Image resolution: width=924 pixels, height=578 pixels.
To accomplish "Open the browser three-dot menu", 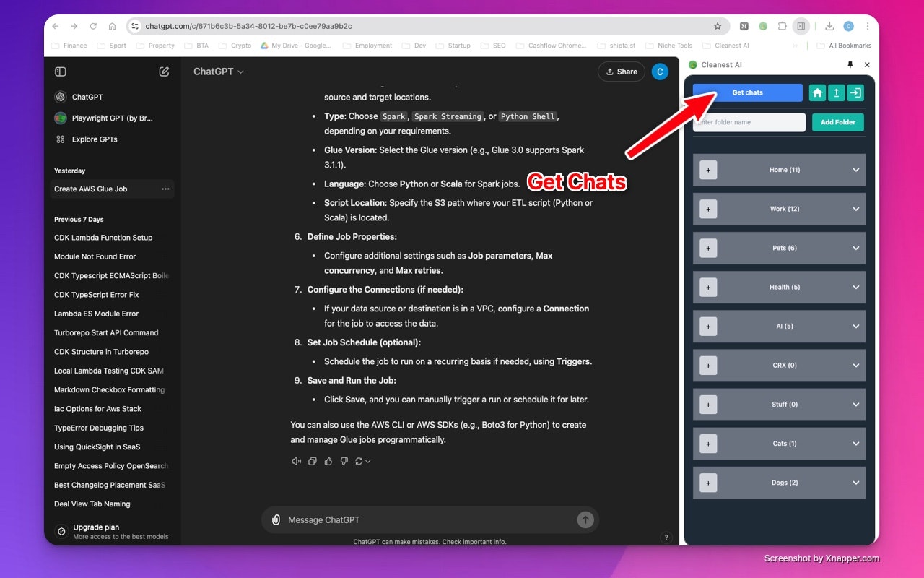I will tap(867, 26).
